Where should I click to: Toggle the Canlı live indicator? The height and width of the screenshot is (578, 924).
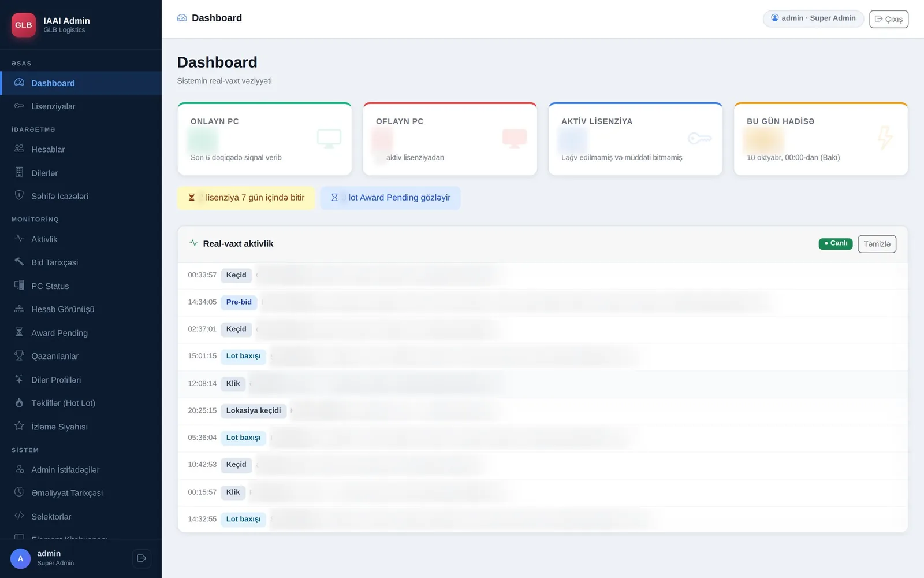(x=836, y=244)
